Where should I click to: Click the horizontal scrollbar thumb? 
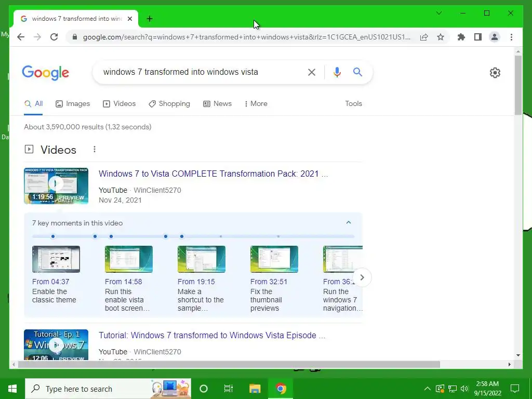(229, 364)
